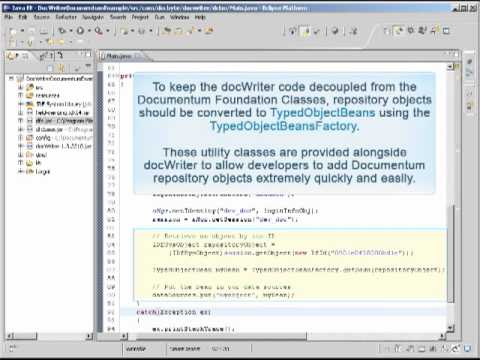Screen dimensions: 480x360
Task: Select the Java EE perspective button
Action: click(398, 31)
